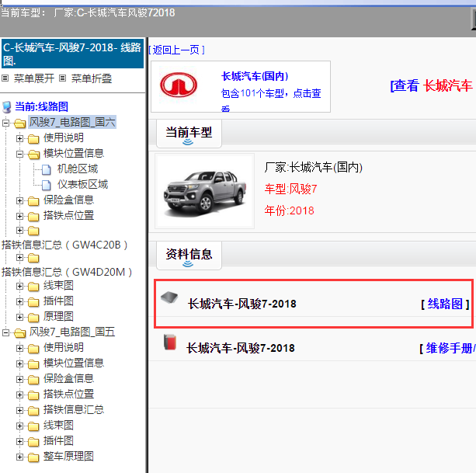476x473 pixels.
Task: Click folder icon of 风骏7_电路图_国五
Action: pos(19,333)
